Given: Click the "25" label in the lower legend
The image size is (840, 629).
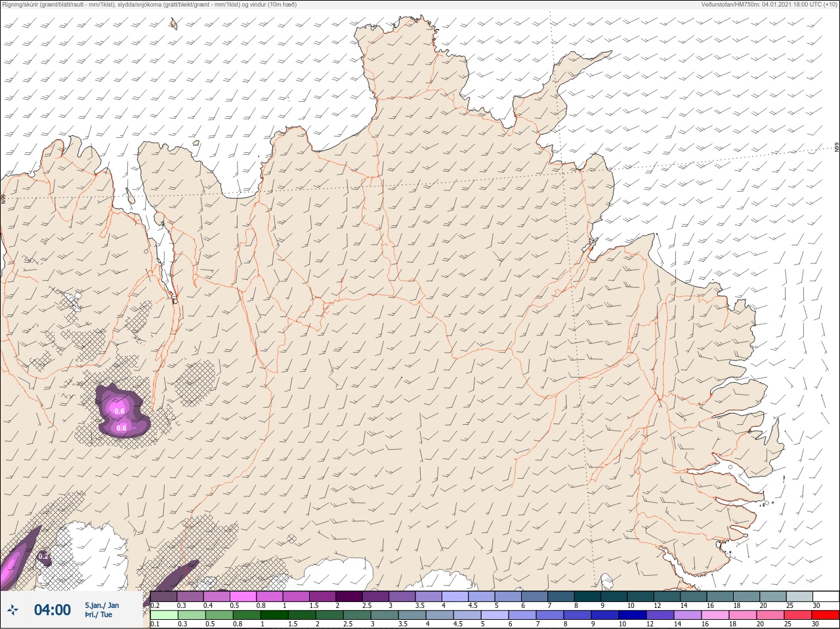Looking at the screenshot, I should (x=787, y=624).
